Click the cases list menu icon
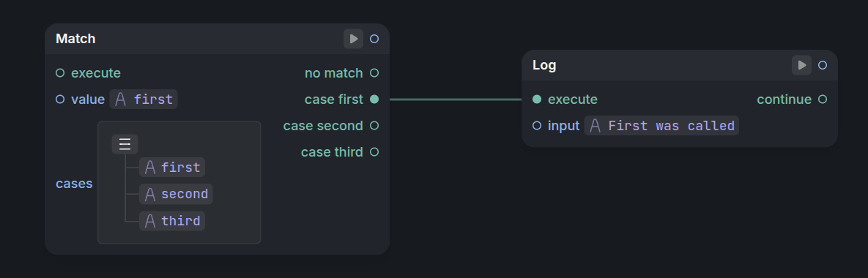The image size is (868, 278). 125,144
